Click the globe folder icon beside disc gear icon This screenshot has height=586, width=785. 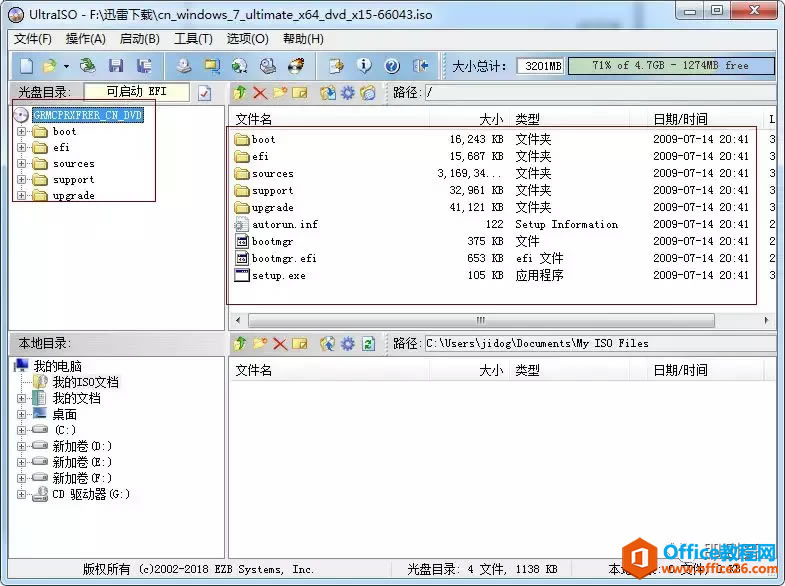(x=368, y=93)
